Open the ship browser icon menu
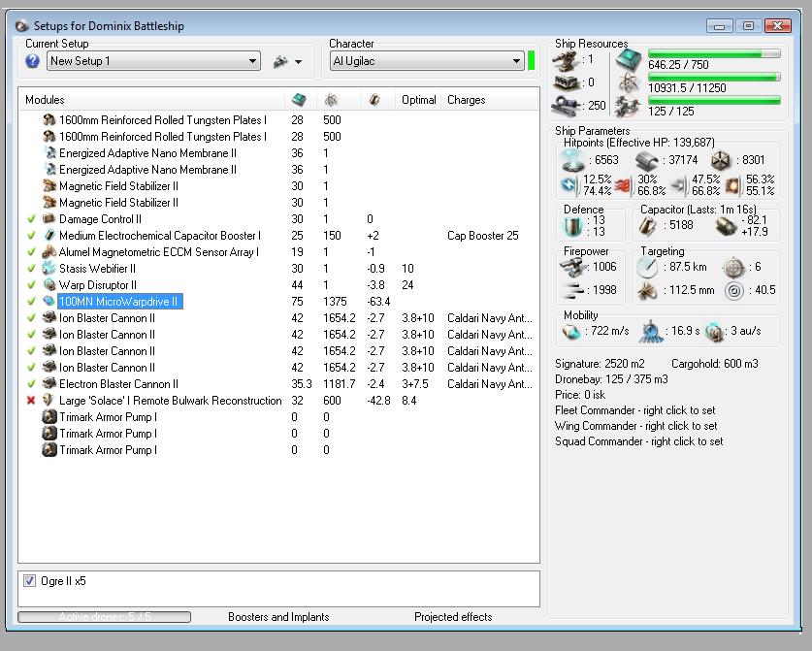This screenshot has height=651, width=812. click(x=280, y=61)
